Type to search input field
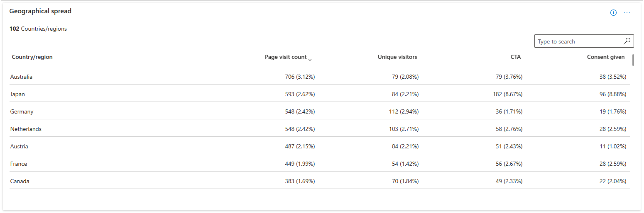Image resolution: width=644 pixels, height=213 pixels. click(x=579, y=41)
